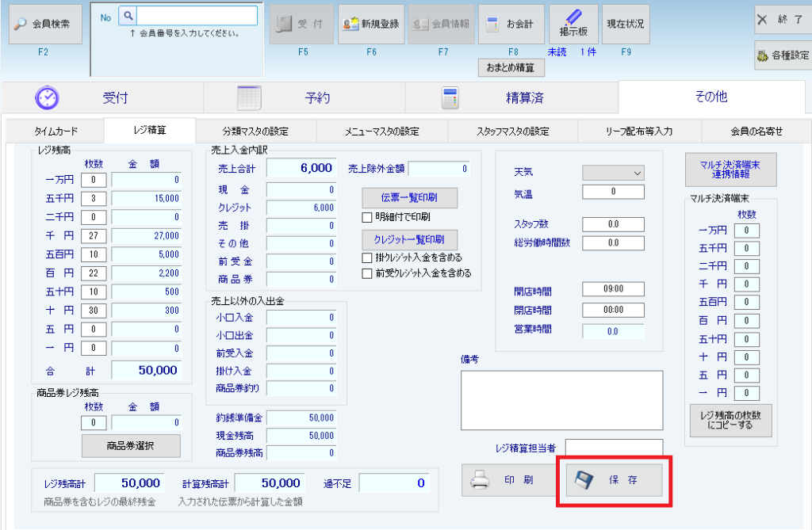812x530 pixels.
Task: Click the 備考 notes text area
Action: (x=561, y=399)
